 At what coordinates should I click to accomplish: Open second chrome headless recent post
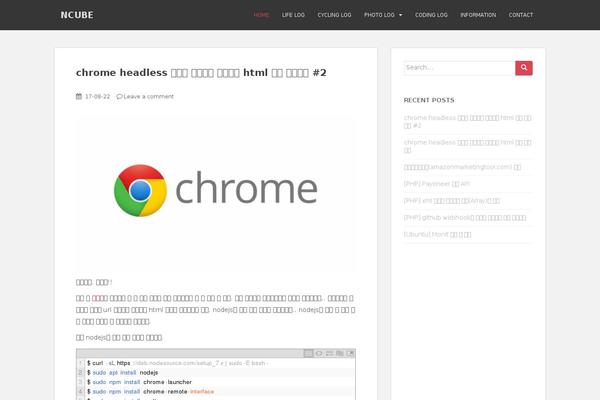point(468,146)
